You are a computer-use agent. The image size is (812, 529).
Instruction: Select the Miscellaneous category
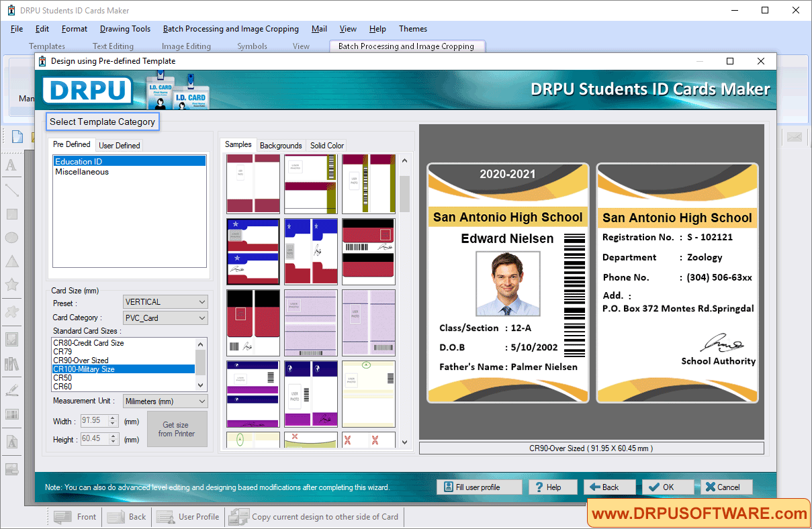[x=130, y=172]
